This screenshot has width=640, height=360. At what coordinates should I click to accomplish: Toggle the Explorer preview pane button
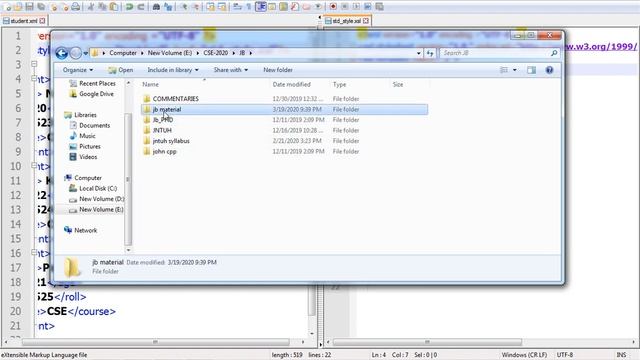tap(531, 70)
